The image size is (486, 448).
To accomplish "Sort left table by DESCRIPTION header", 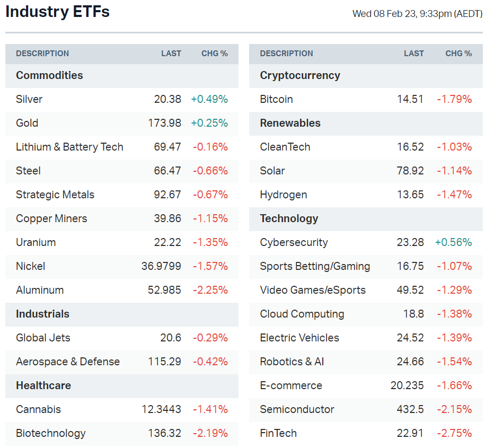I will pyautogui.click(x=42, y=54).
